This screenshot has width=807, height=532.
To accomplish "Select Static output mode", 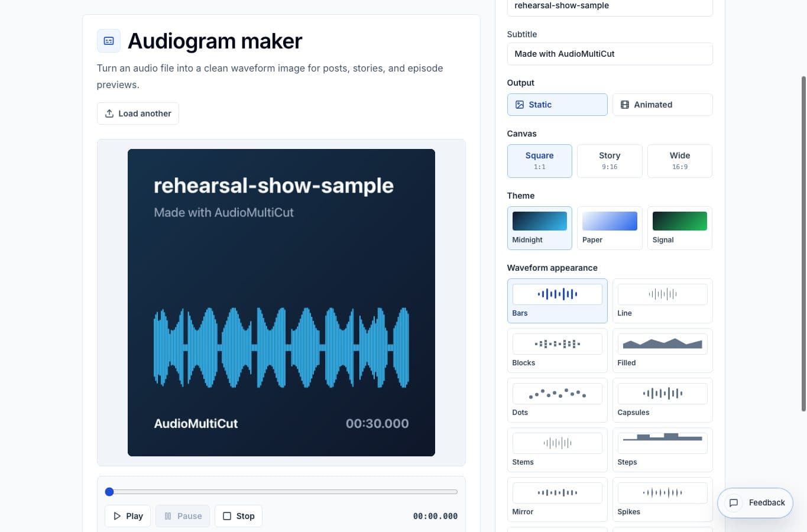I will click(558, 105).
